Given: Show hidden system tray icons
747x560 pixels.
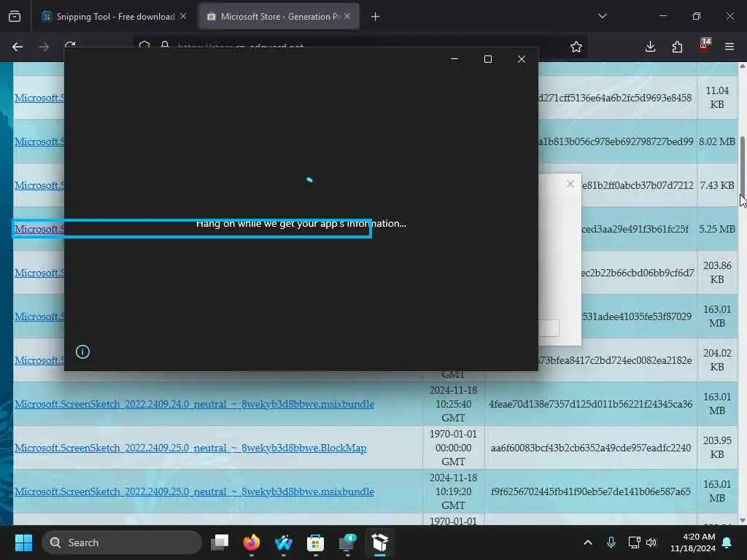Looking at the screenshot, I should click(588, 542).
